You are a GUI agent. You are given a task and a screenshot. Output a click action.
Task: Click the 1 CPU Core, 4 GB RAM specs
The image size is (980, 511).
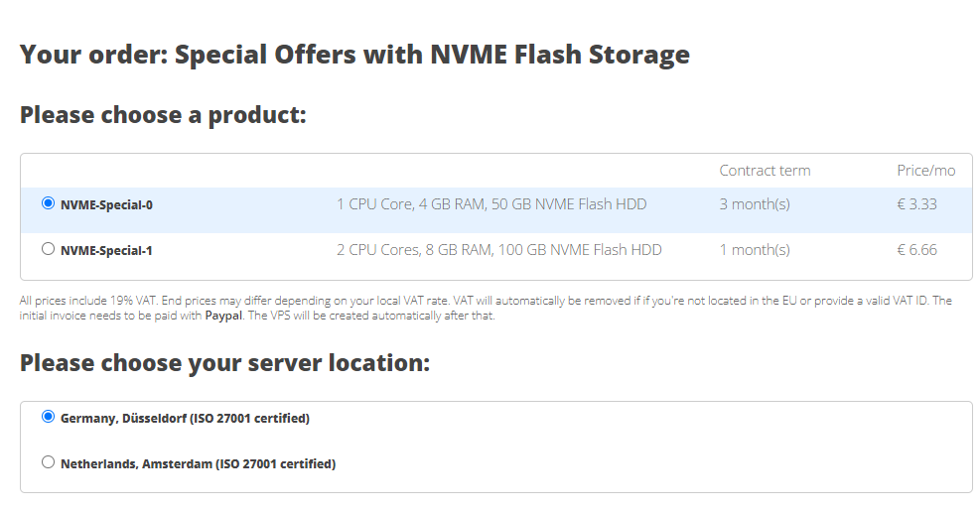(491, 204)
